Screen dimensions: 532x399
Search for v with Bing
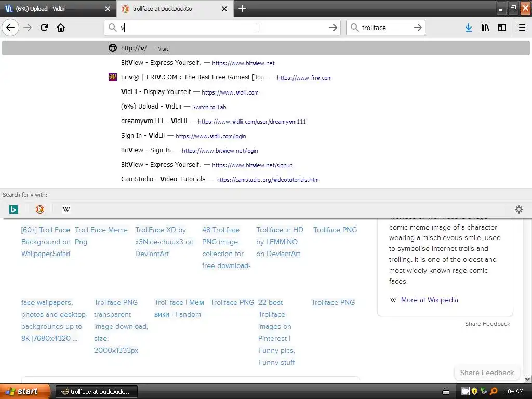13,209
